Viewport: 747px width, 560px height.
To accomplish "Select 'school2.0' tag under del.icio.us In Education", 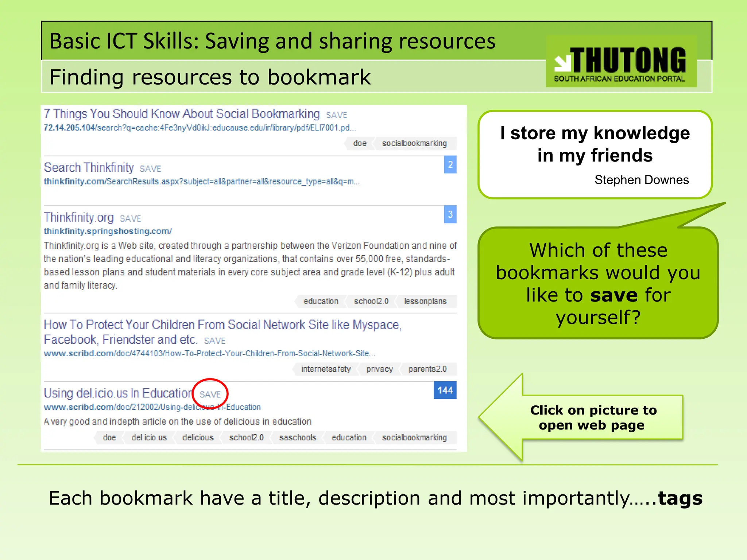I will click(246, 437).
